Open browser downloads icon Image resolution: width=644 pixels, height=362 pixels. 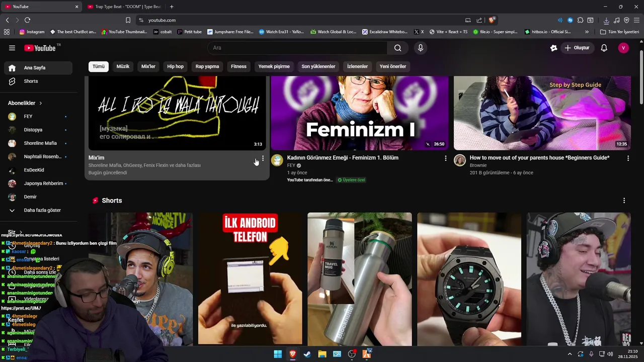pos(606,20)
